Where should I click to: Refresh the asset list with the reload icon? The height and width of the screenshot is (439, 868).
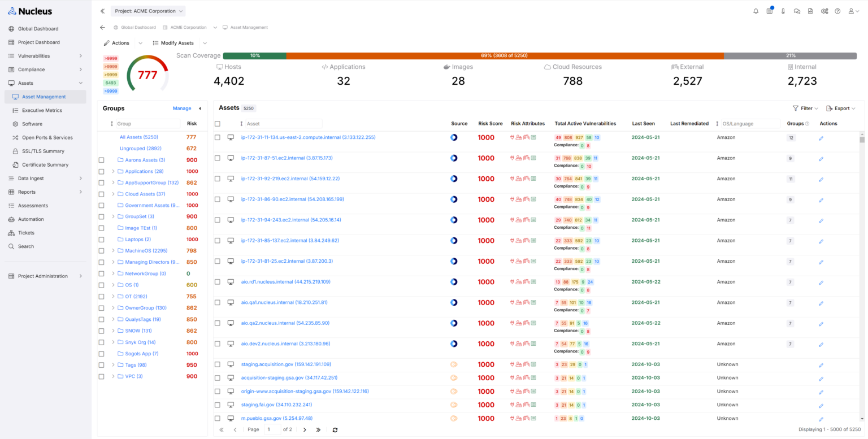[335, 429]
